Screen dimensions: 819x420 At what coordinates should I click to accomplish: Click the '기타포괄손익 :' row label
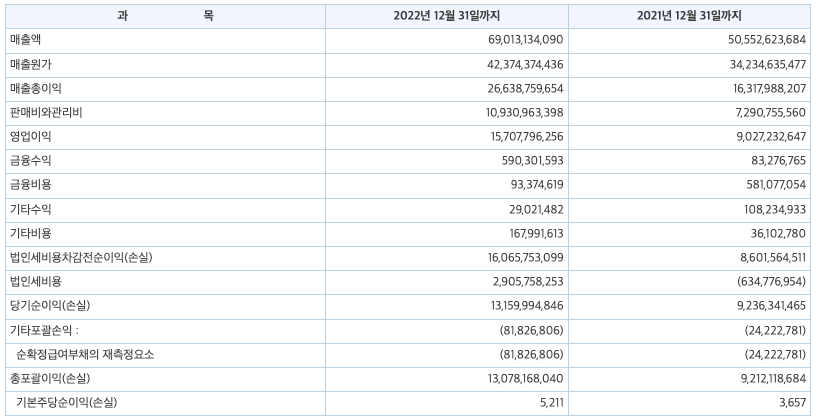(x=44, y=330)
